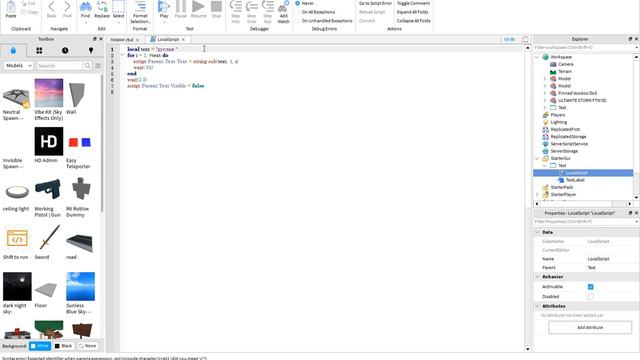Set Toolbox background to None
This screenshot has width=640, height=360.
click(87, 346)
